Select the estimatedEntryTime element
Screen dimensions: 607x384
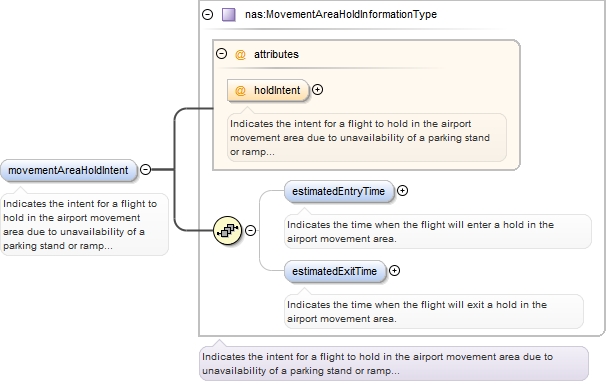(339, 191)
